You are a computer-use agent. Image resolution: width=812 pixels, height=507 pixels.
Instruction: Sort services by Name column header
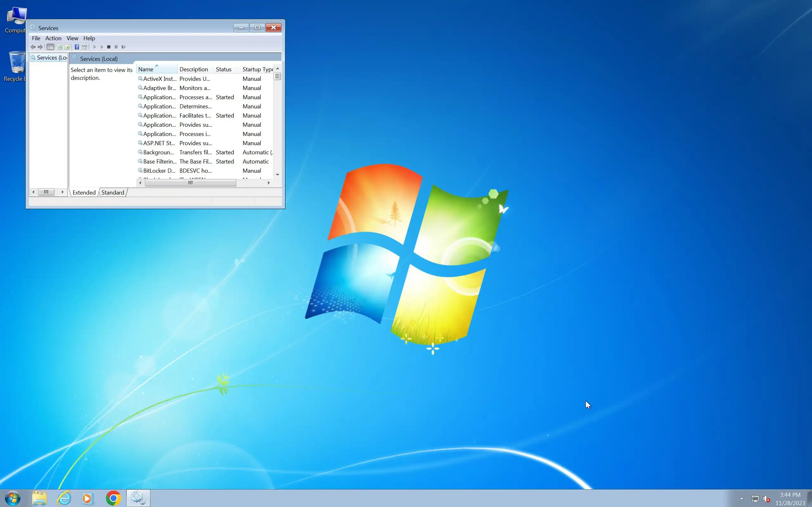[146, 69]
